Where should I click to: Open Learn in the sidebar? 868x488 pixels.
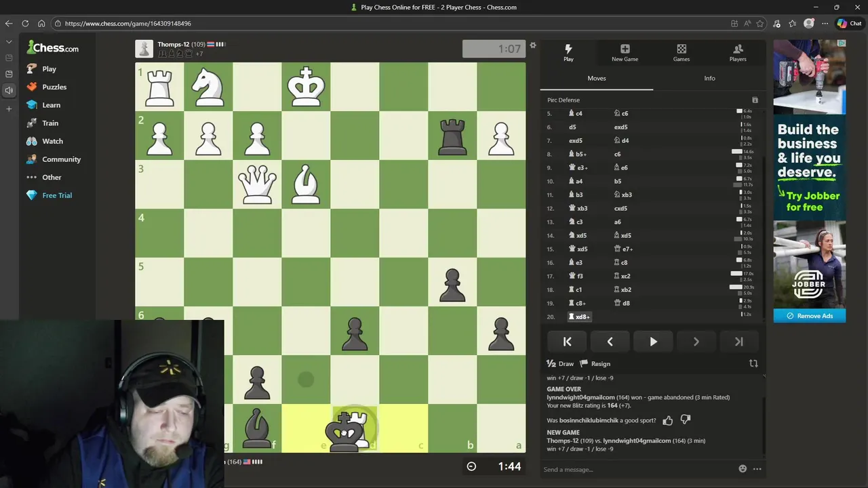pos(43,105)
